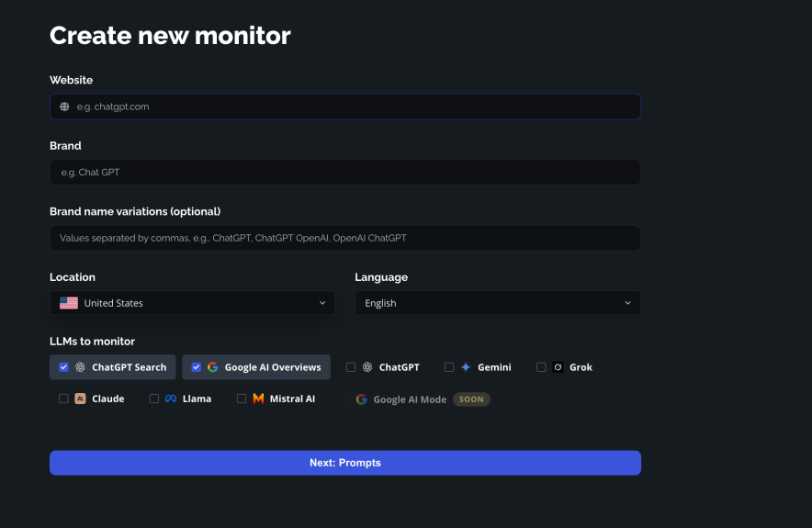The height and width of the screenshot is (528, 812).
Task: Click the Language dropdown chevron arrow
Action: 627,303
